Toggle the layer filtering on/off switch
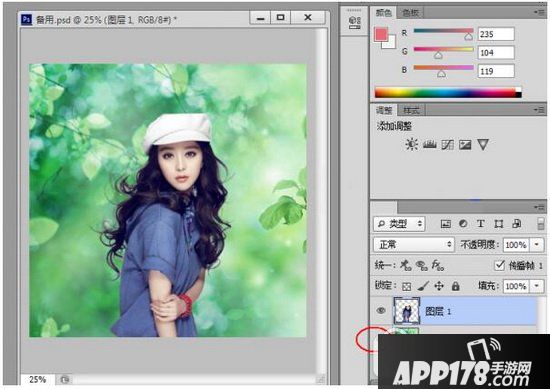Image resolution: width=550 pixels, height=389 pixels. [x=541, y=223]
